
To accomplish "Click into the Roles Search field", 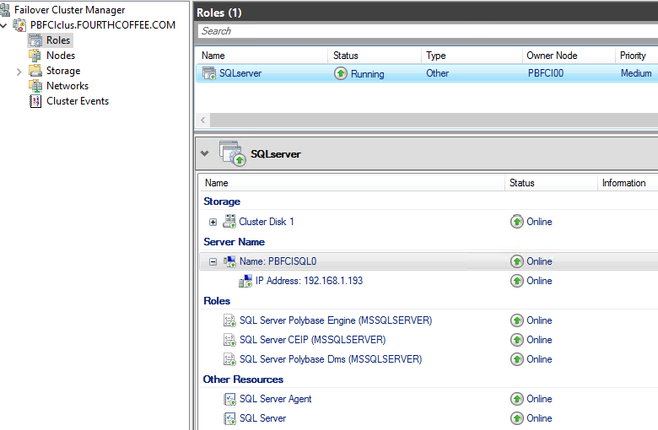I will coord(428,31).
